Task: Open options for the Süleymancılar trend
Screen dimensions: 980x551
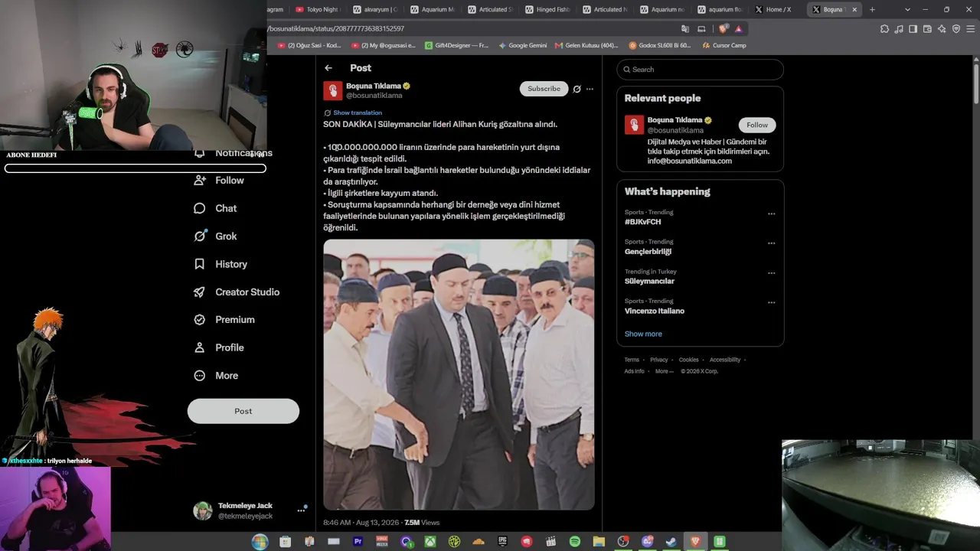Action: (771, 273)
